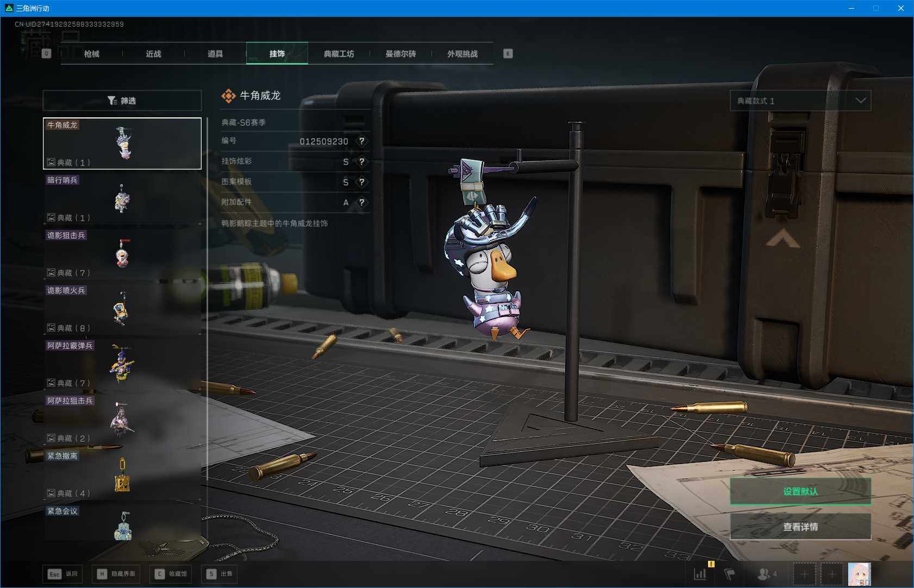Click the E key next-tab icon
The width and height of the screenshot is (914, 588).
pos(508,53)
